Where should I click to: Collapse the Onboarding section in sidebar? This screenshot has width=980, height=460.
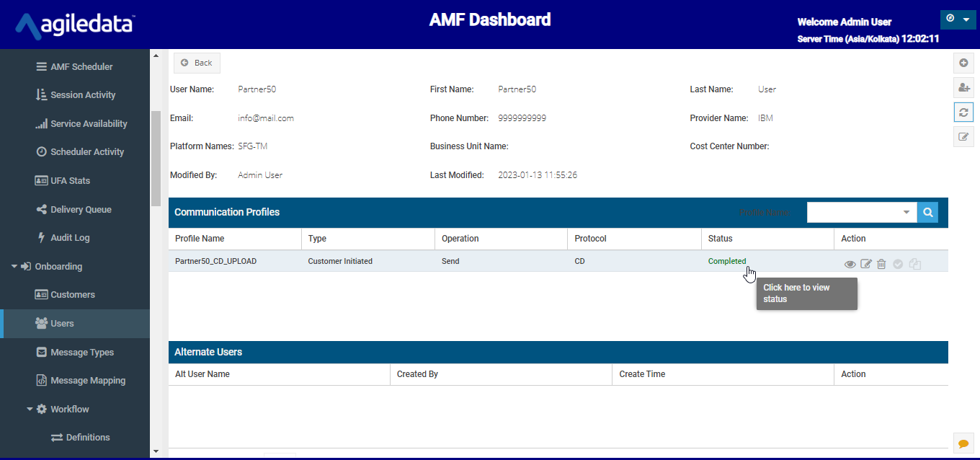(14, 267)
